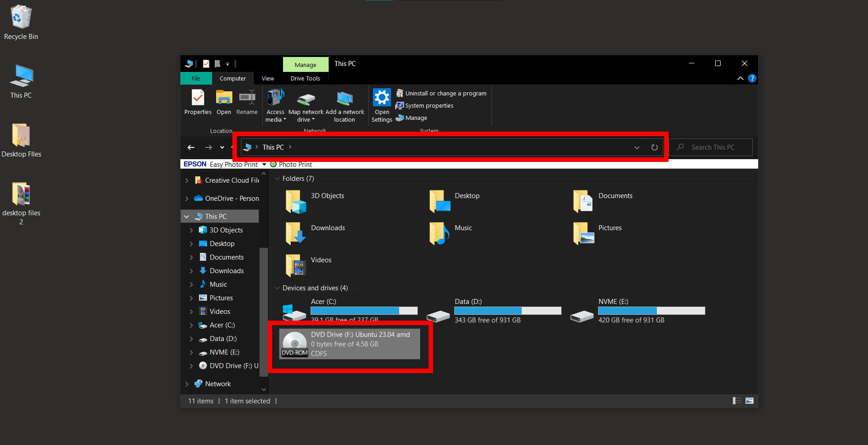This screenshot has width=868, height=445.
Task: Open the address bar history dropdown
Action: tap(637, 147)
